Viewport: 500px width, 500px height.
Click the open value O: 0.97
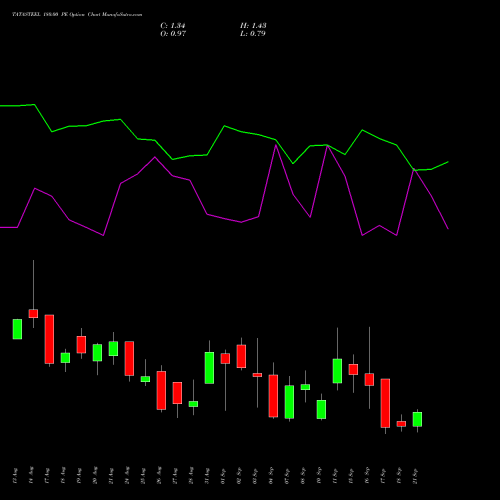(x=173, y=34)
